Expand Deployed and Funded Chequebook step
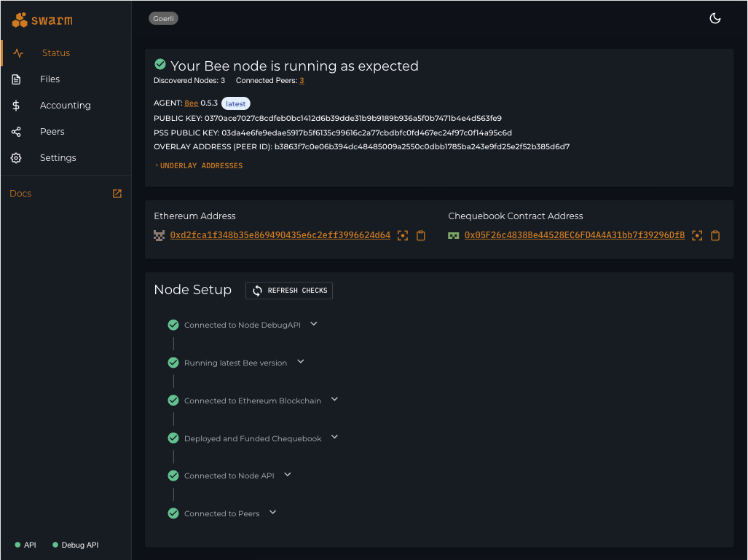 click(334, 438)
